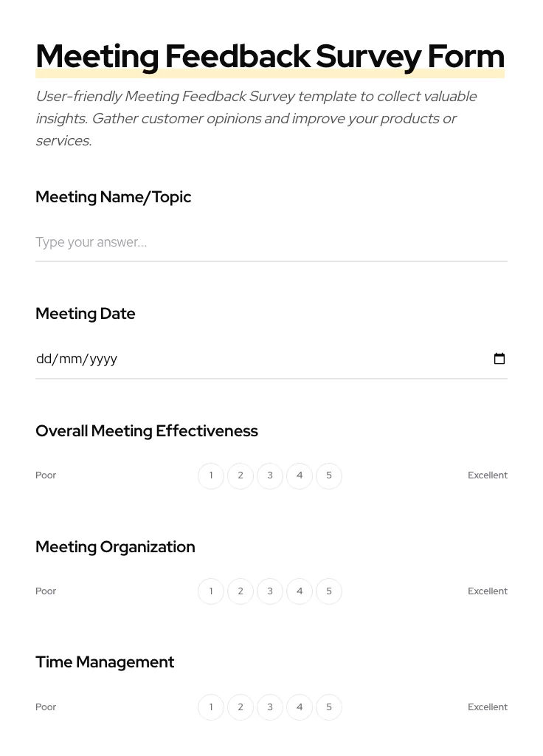Choose rating 5 for Meeting Organization
The image size is (543, 756).
(x=329, y=591)
